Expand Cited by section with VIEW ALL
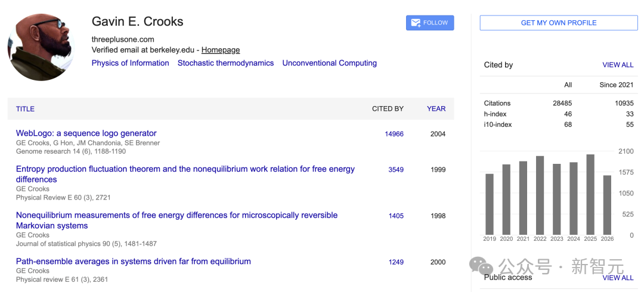Screen dimensions: 644x292 (618, 65)
